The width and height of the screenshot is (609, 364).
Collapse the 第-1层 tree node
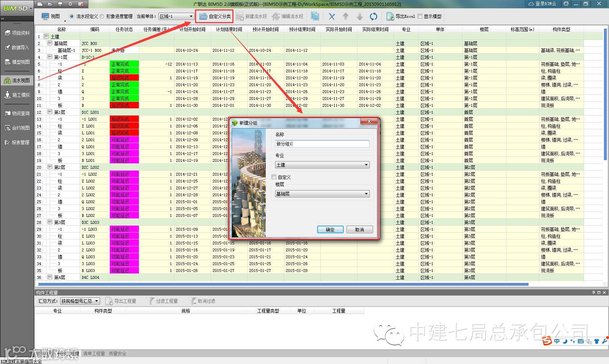coord(50,57)
